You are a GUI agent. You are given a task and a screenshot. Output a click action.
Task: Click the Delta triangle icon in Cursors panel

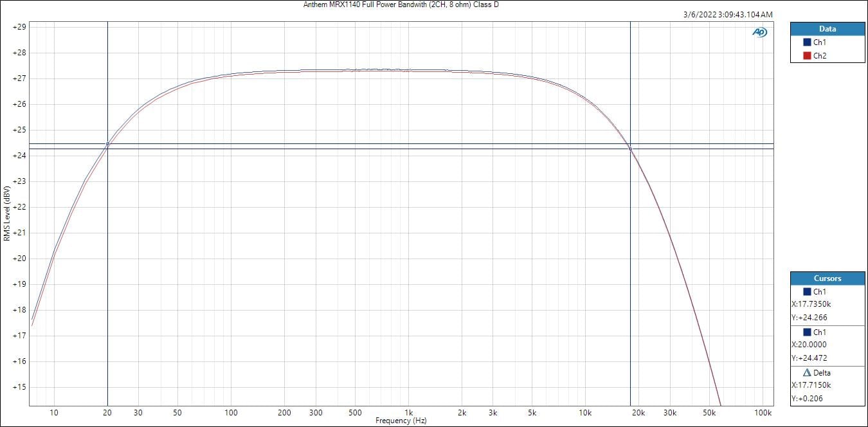[807, 373]
